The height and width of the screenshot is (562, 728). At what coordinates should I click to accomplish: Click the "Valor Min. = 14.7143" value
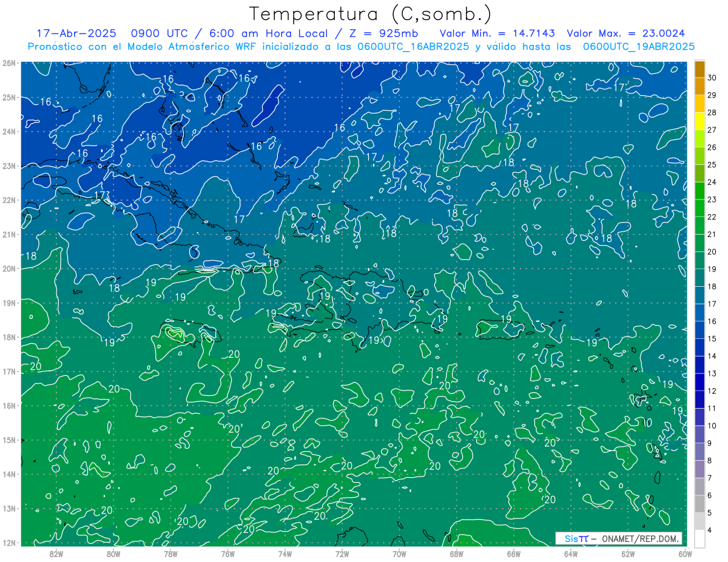pos(497,33)
